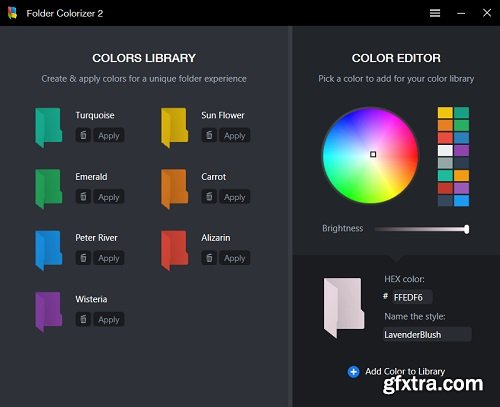
Task: Click the Sun Flower yellow folder icon
Action: coord(174,127)
